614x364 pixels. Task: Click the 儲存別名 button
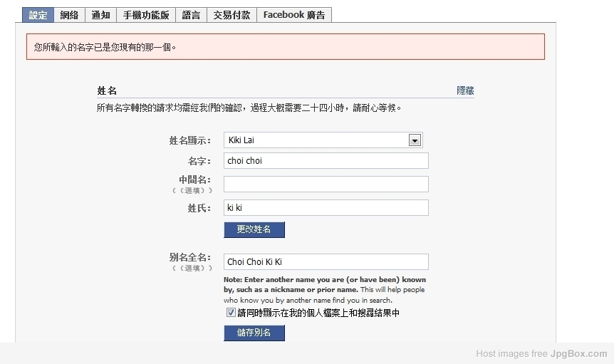(254, 333)
